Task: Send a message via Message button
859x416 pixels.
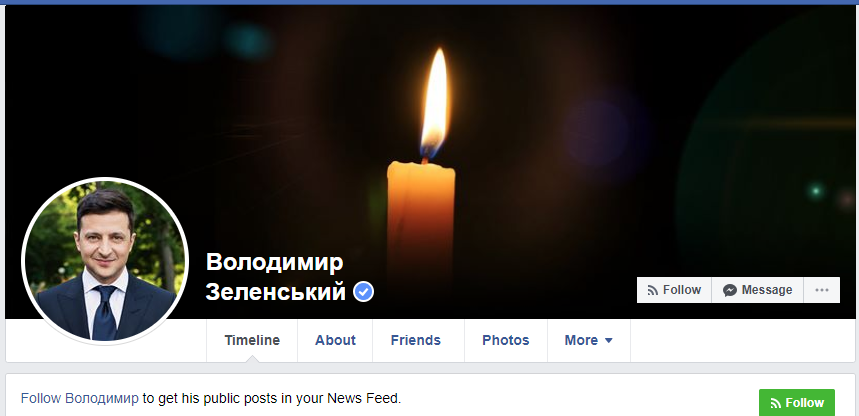Action: pyautogui.click(x=758, y=290)
